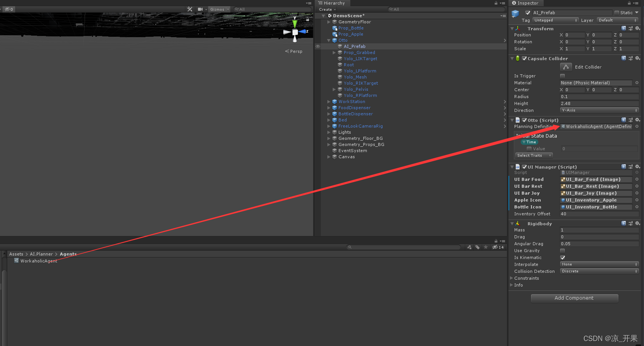Click the Add Component button

[x=574, y=298]
